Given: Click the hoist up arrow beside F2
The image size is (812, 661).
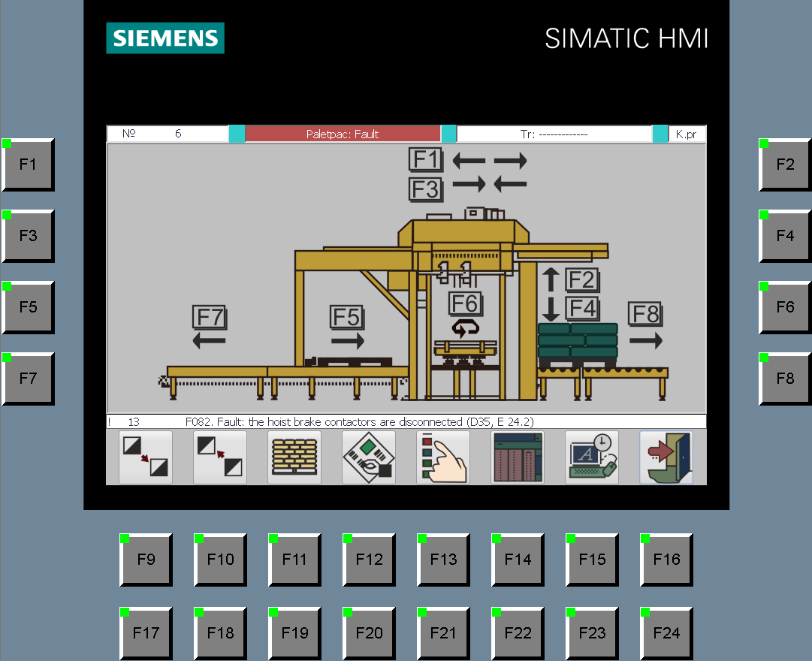Looking at the screenshot, I should 551,279.
